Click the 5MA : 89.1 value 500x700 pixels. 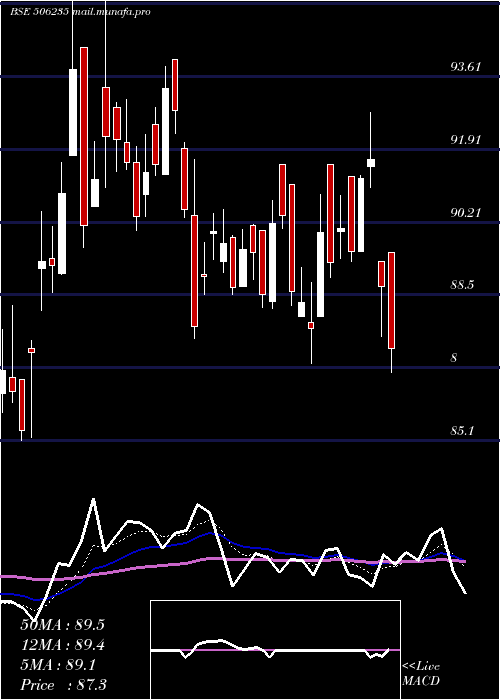point(58,665)
